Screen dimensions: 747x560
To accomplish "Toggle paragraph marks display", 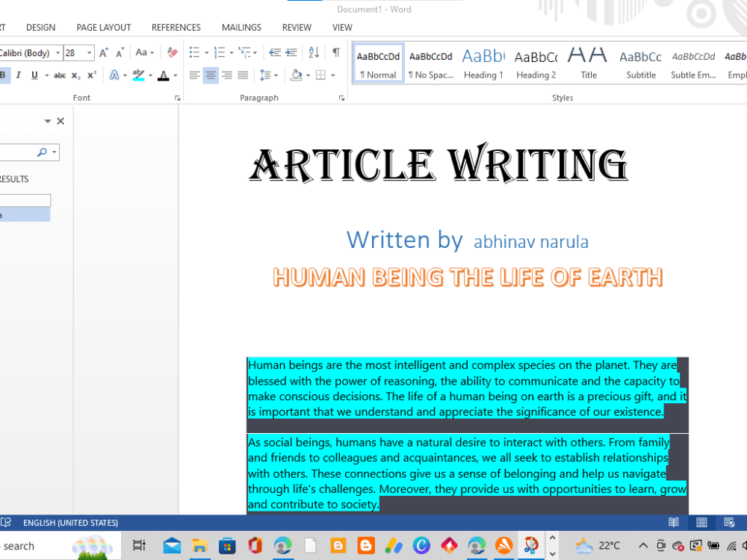I will click(x=336, y=52).
